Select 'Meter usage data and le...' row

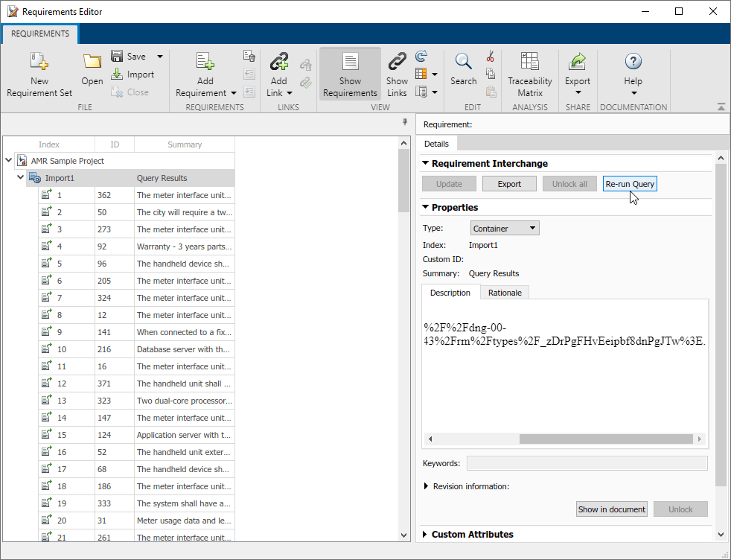tap(136, 521)
